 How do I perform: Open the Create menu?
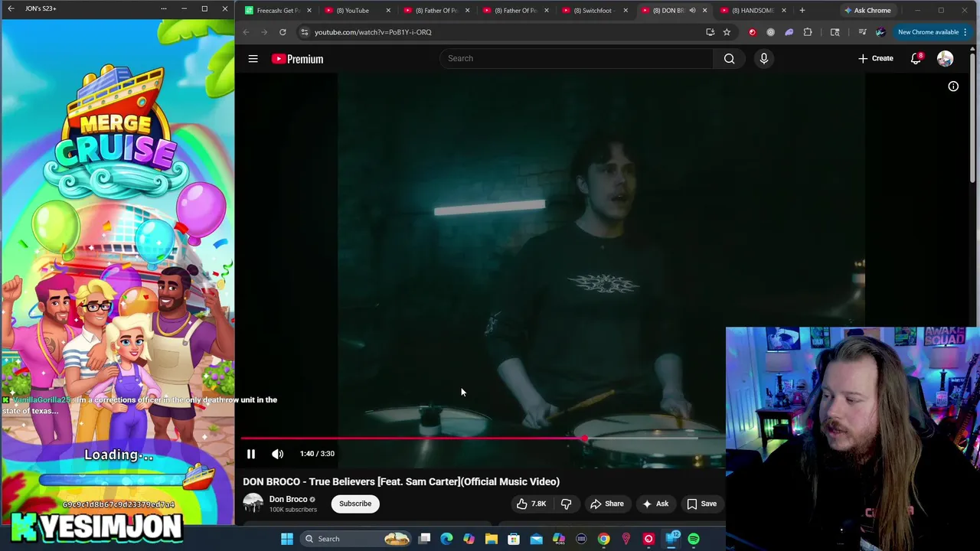[875, 58]
